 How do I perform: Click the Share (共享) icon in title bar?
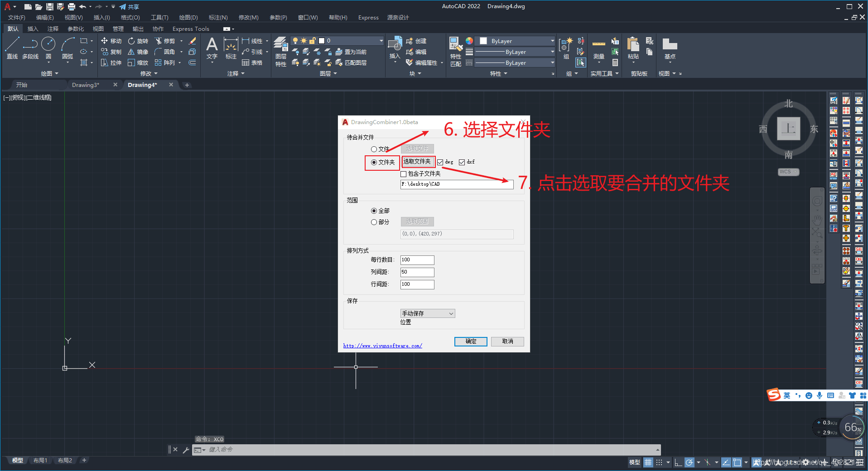[x=129, y=7]
